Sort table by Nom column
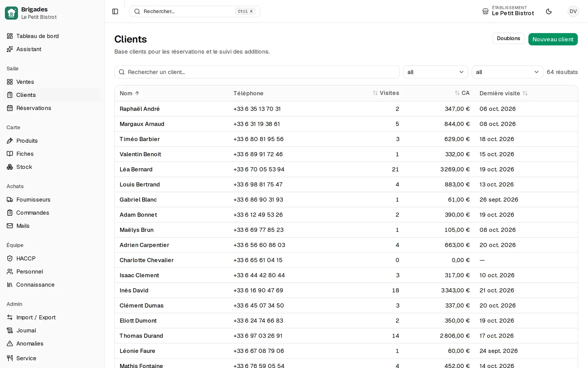 click(130, 93)
